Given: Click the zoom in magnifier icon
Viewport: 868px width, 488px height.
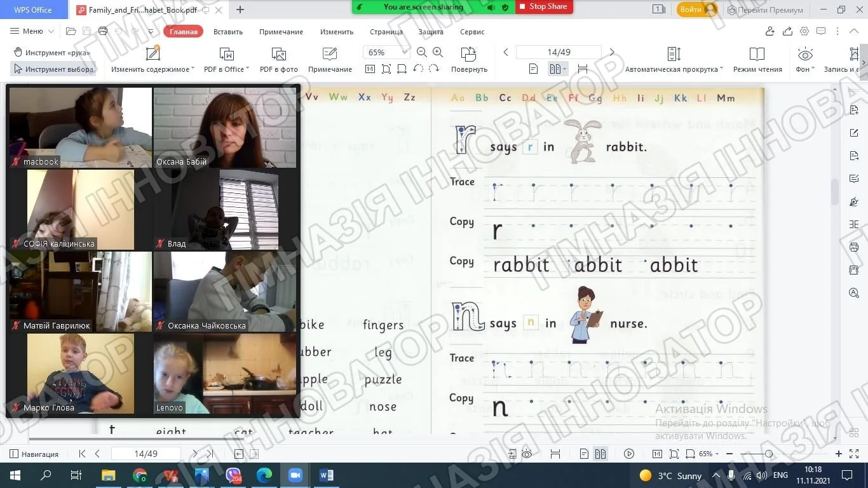Looking at the screenshot, I should pyautogui.click(x=438, y=52).
